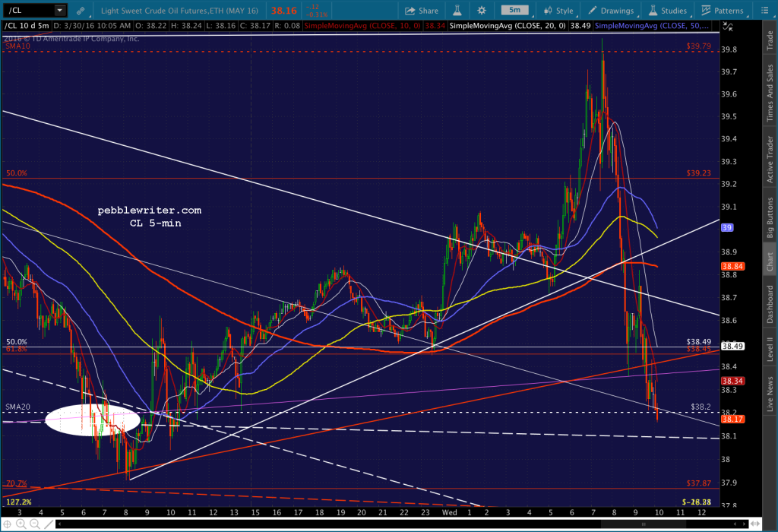Open Active Trader sidebar tab
This screenshot has height=532, width=778.
pos(770,160)
